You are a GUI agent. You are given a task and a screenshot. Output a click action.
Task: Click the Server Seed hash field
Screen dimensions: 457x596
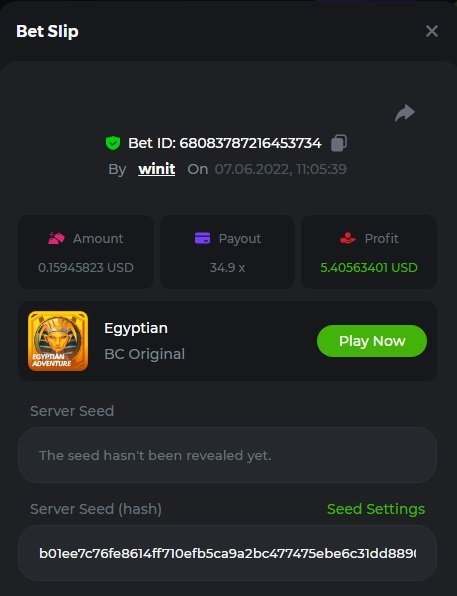pos(227,553)
